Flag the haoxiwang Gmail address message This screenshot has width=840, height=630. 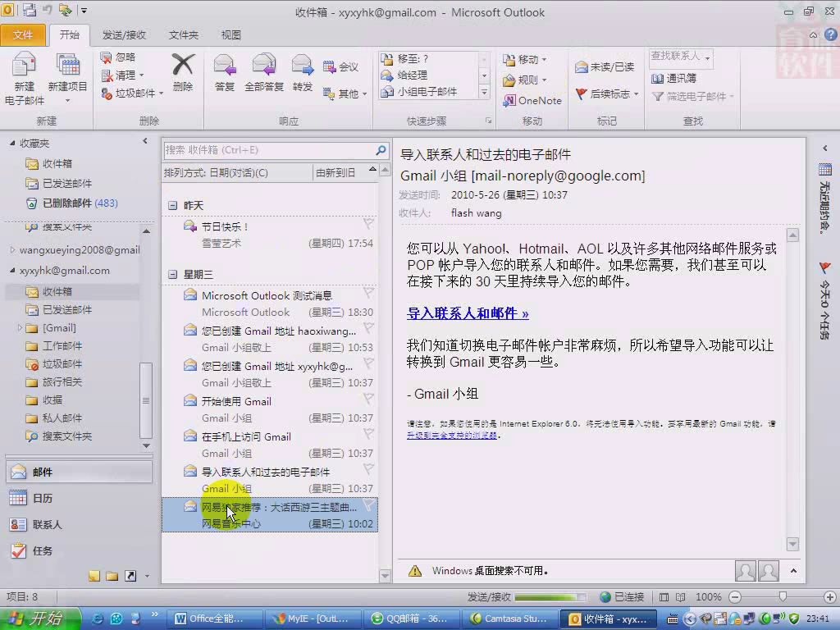(368, 328)
